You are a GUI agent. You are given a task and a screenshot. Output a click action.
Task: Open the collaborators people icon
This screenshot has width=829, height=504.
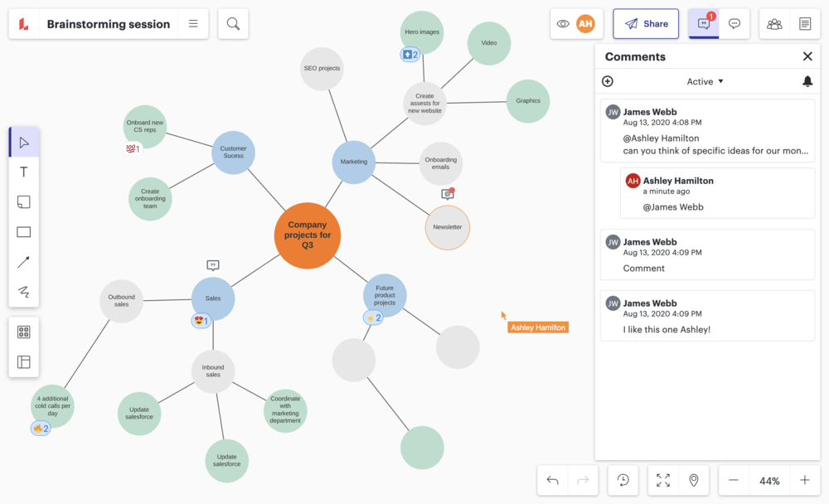774,24
